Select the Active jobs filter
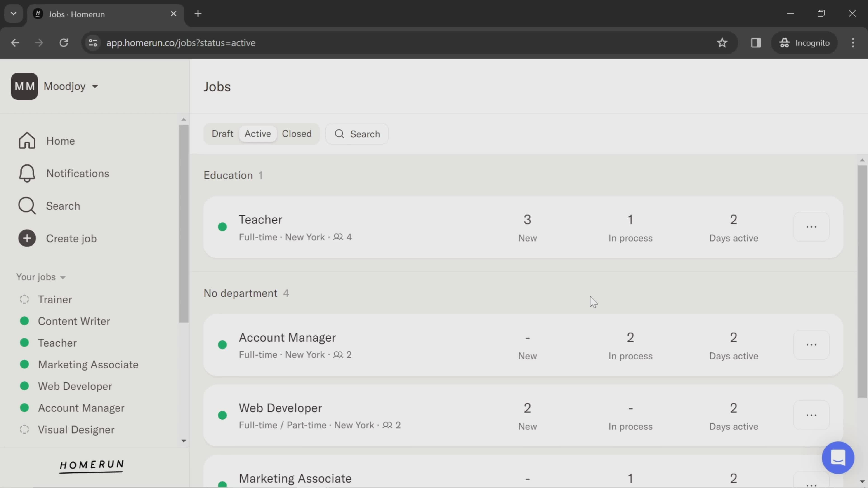The image size is (868, 488). [257, 134]
